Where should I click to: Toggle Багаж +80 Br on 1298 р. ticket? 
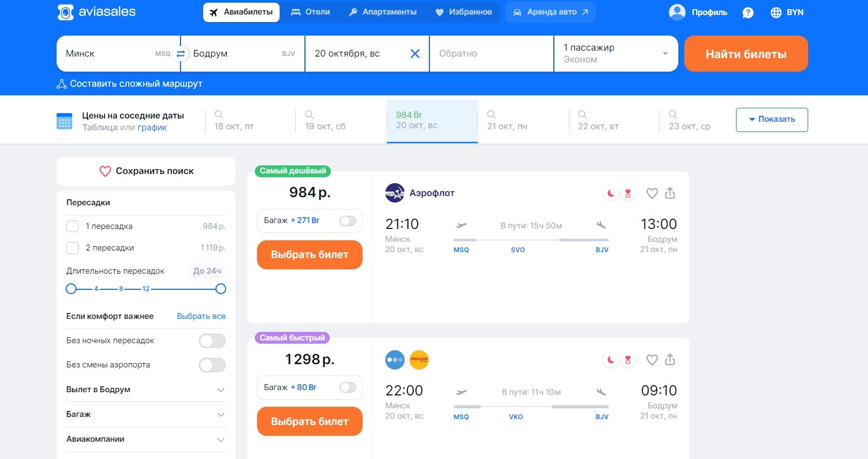tap(348, 387)
